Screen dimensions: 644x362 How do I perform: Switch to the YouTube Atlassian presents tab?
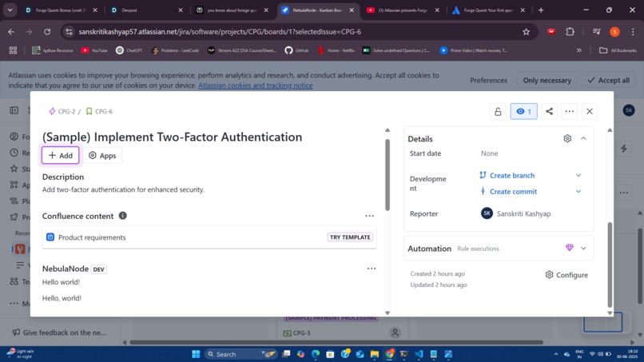(403, 10)
